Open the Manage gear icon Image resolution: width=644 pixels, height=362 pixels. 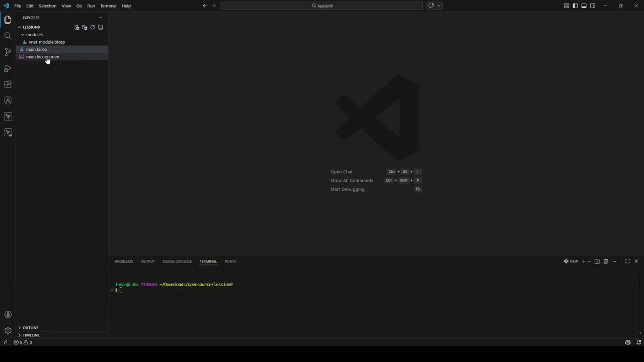(8, 331)
